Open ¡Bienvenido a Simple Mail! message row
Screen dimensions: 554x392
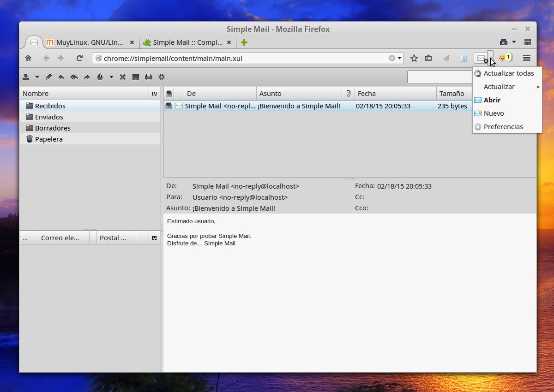click(299, 106)
